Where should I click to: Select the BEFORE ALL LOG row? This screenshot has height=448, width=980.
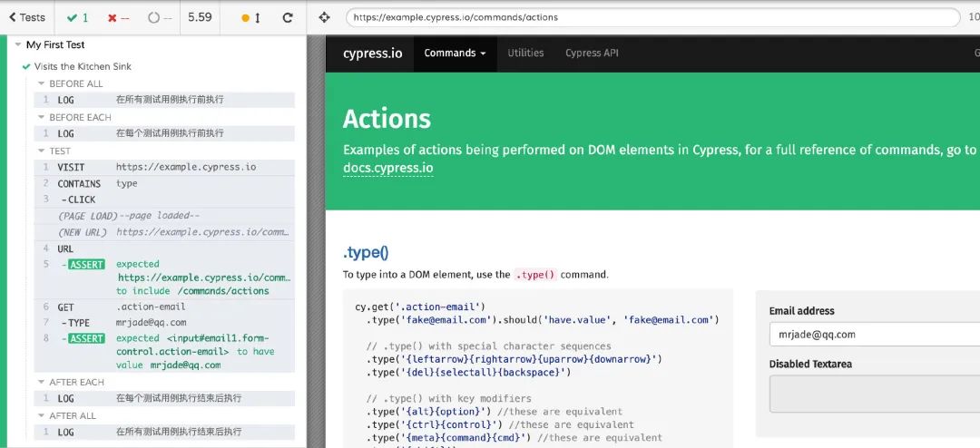tap(164, 100)
